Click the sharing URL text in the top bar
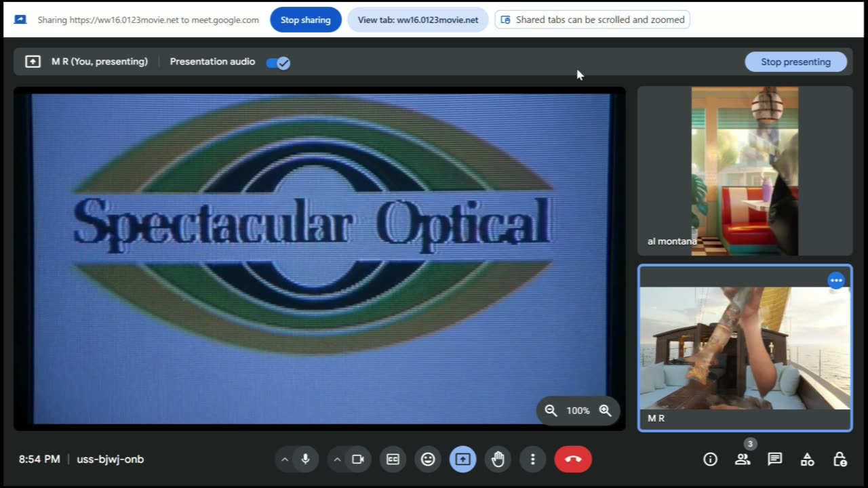Viewport: 868px width, 488px height. [148, 20]
